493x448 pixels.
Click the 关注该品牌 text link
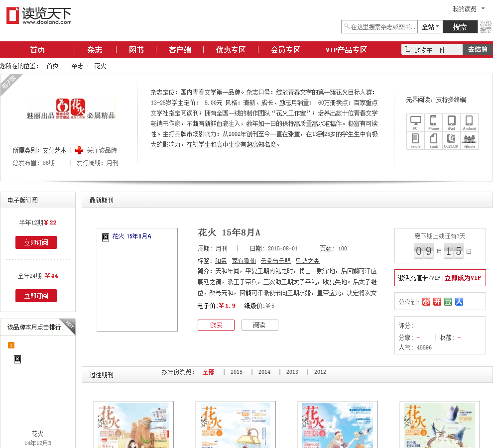coord(102,150)
